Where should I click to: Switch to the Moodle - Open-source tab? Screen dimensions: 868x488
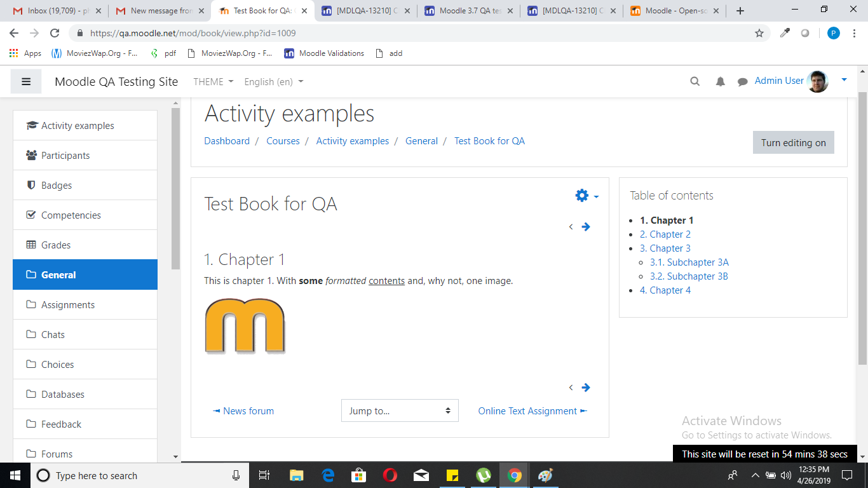[x=674, y=11]
